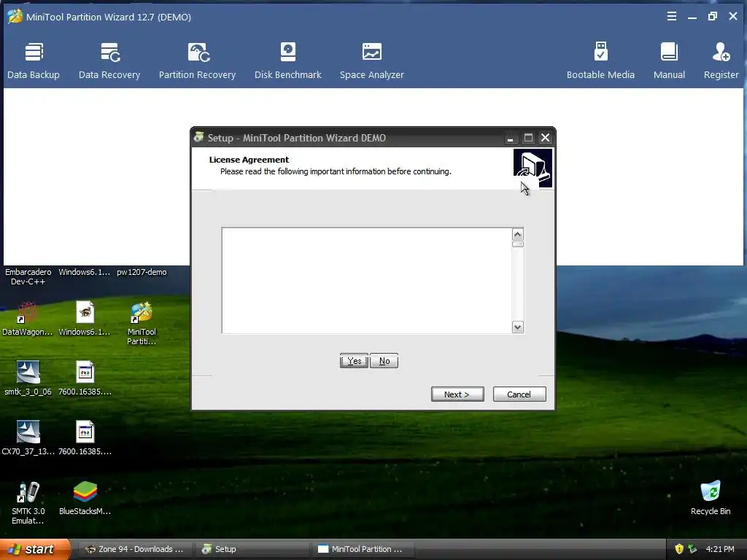Open Embarcadero Dev-C++ desktop shortcut
The image size is (747, 560).
click(28, 276)
